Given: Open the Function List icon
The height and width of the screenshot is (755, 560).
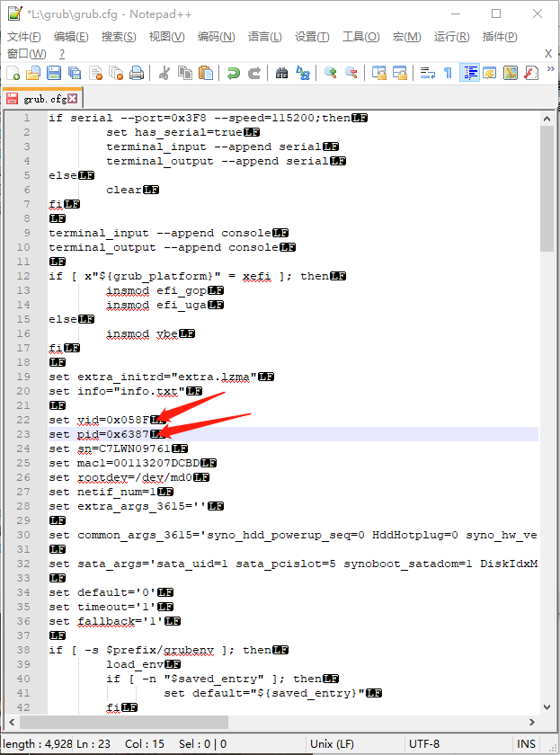Looking at the screenshot, I should [531, 73].
